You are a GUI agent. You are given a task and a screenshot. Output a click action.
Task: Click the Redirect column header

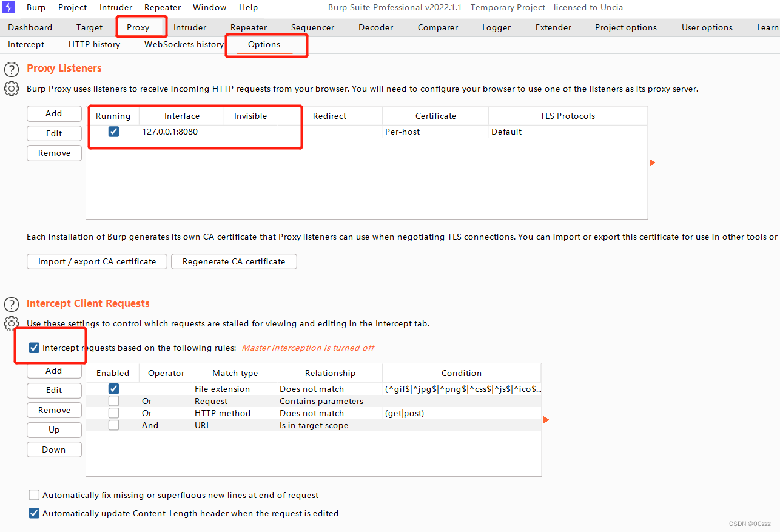[x=330, y=116]
